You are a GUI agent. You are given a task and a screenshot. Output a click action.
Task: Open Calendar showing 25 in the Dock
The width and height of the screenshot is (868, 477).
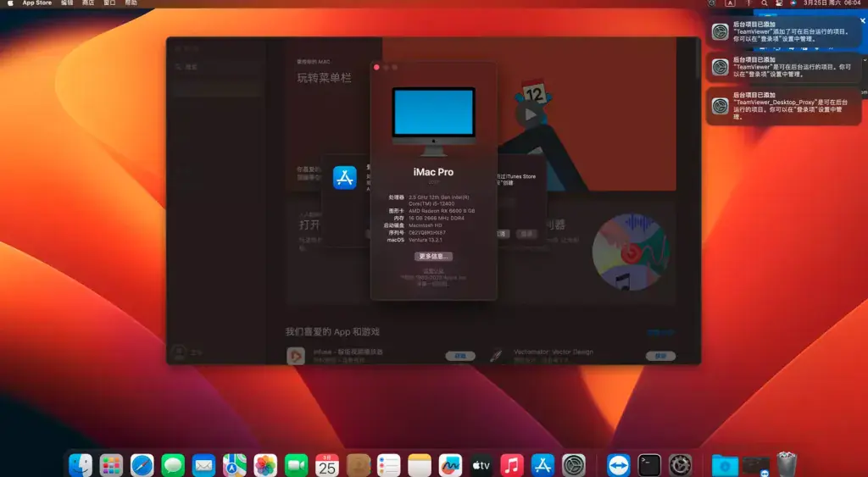tap(327, 465)
